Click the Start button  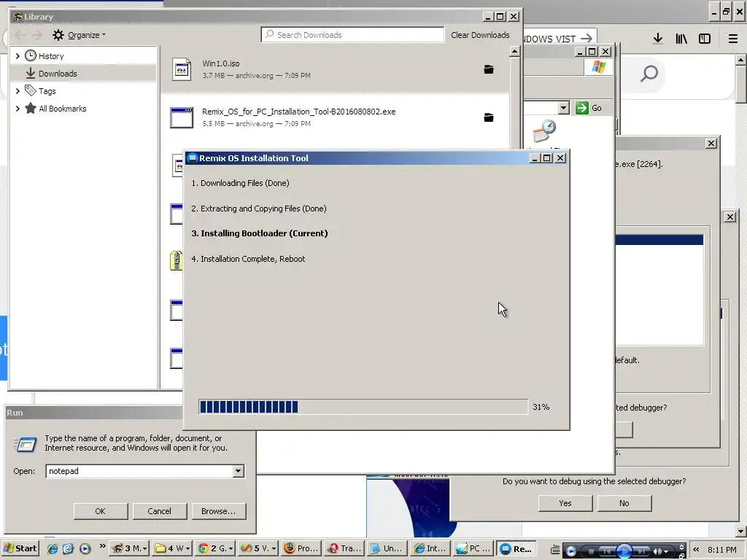pyautogui.click(x=20, y=548)
